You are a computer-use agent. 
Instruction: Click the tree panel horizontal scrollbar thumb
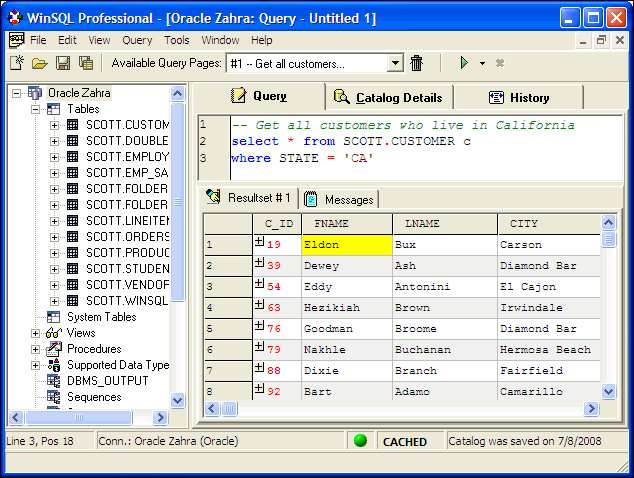click(79, 417)
